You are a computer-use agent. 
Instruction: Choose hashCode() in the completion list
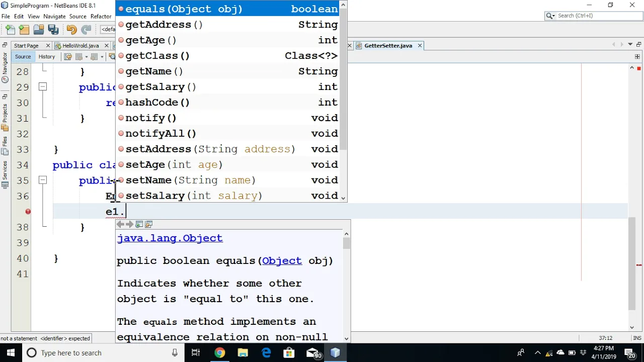click(228, 103)
